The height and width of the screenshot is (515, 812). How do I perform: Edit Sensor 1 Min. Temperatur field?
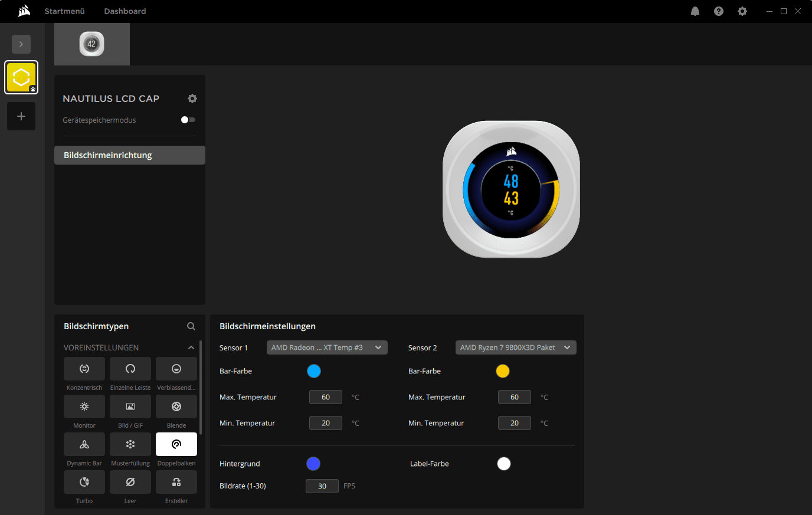click(x=326, y=423)
